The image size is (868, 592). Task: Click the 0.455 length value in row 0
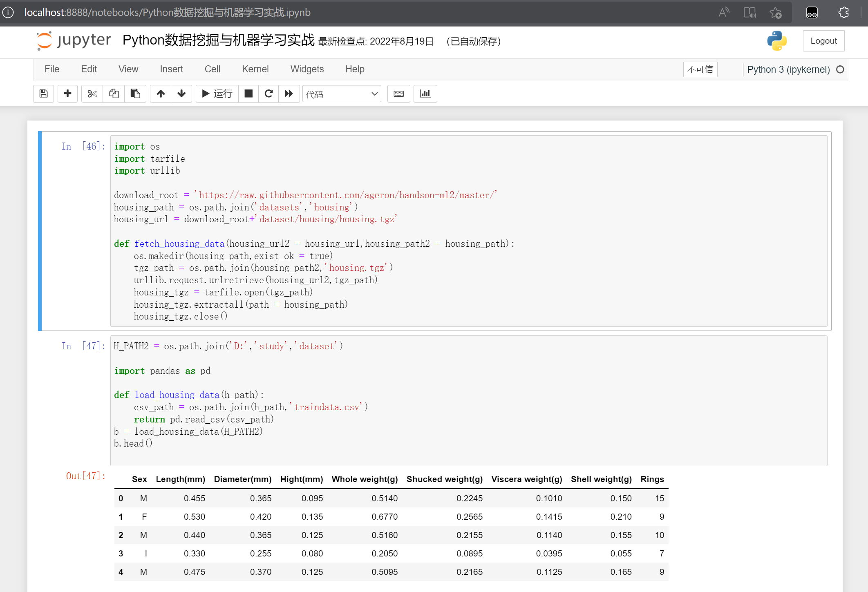pos(195,498)
